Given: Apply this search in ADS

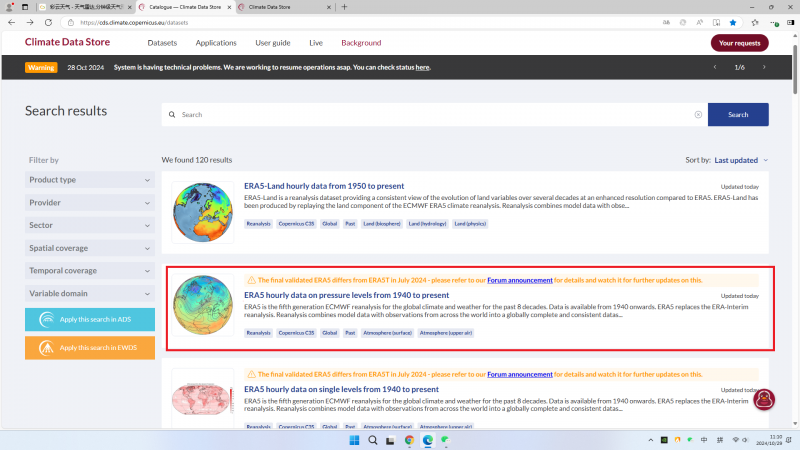Looking at the screenshot, I should pos(90,320).
